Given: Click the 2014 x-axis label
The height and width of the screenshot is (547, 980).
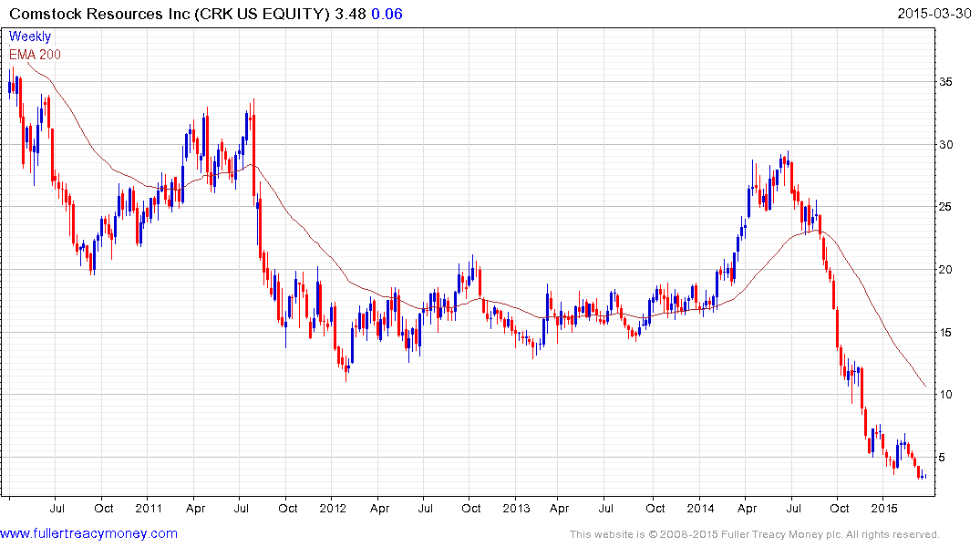Looking at the screenshot, I should pyautogui.click(x=700, y=508).
